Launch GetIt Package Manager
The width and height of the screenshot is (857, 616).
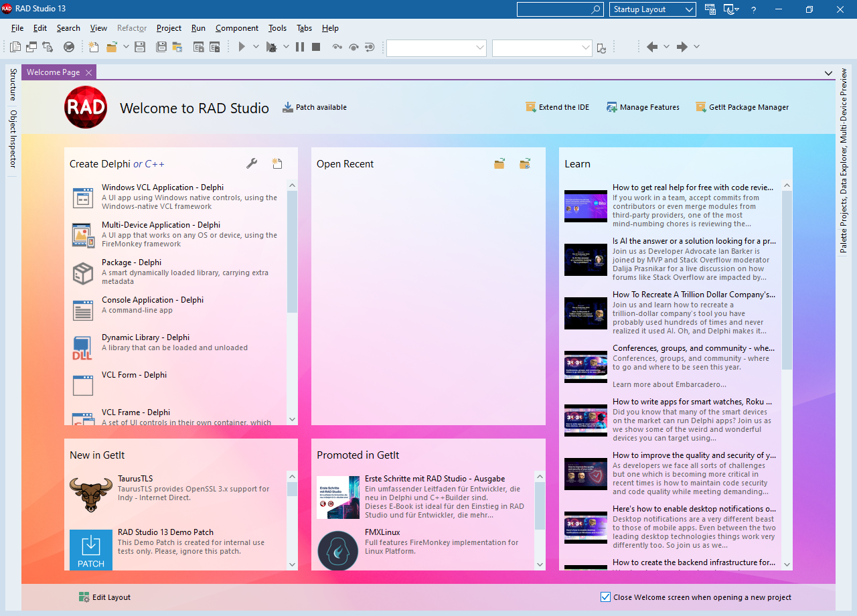click(x=742, y=107)
